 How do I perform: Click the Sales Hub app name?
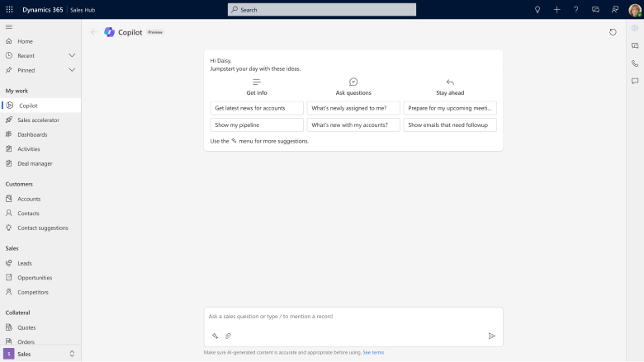pyautogui.click(x=83, y=10)
